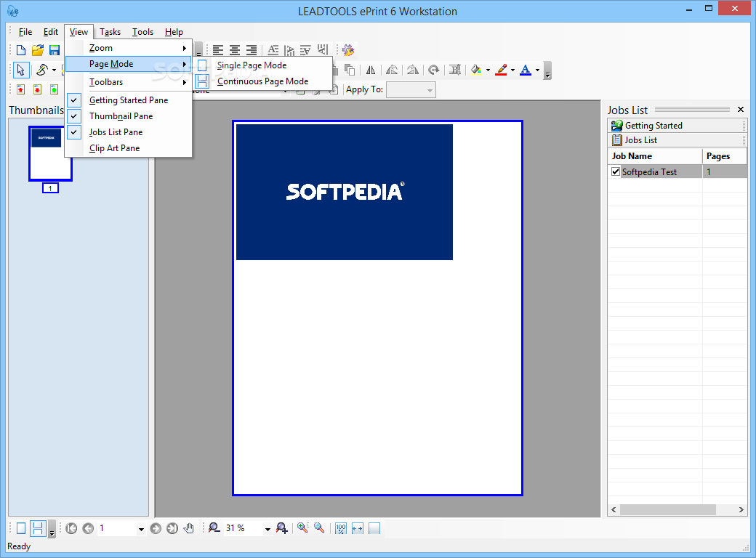Click the rotate refresh arrow icon
Screen dimensions: 756x558
tap(433, 70)
